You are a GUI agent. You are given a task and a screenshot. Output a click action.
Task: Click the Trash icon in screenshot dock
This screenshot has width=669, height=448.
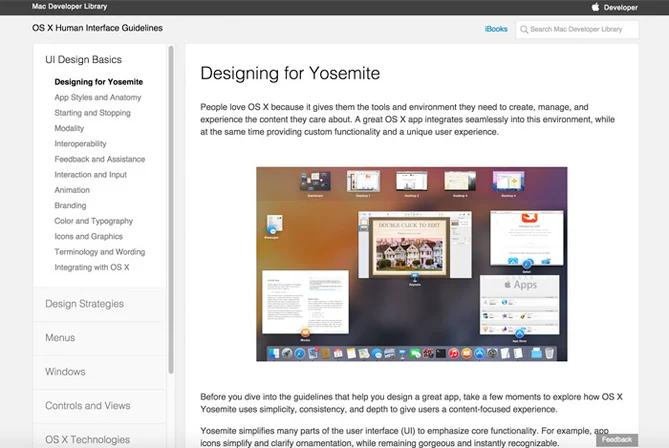point(550,353)
